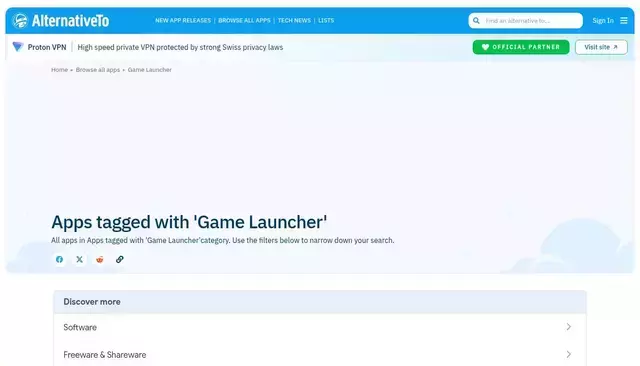Expand the Software row chevron
This screenshot has height=366, width=640.
click(569, 327)
